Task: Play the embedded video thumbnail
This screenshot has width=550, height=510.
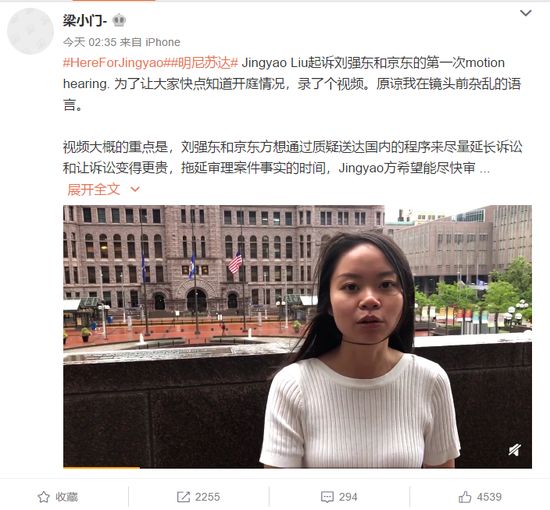Action: [x=297, y=337]
